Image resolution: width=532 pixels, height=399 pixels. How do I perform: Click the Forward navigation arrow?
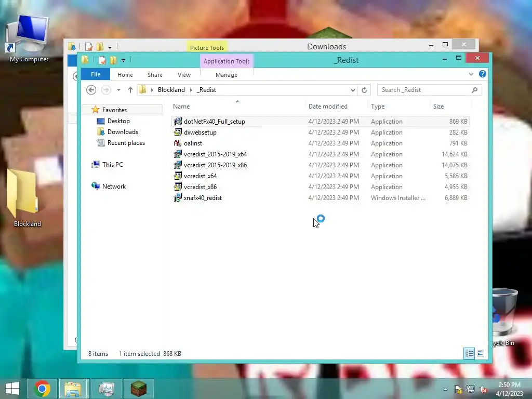click(x=106, y=90)
